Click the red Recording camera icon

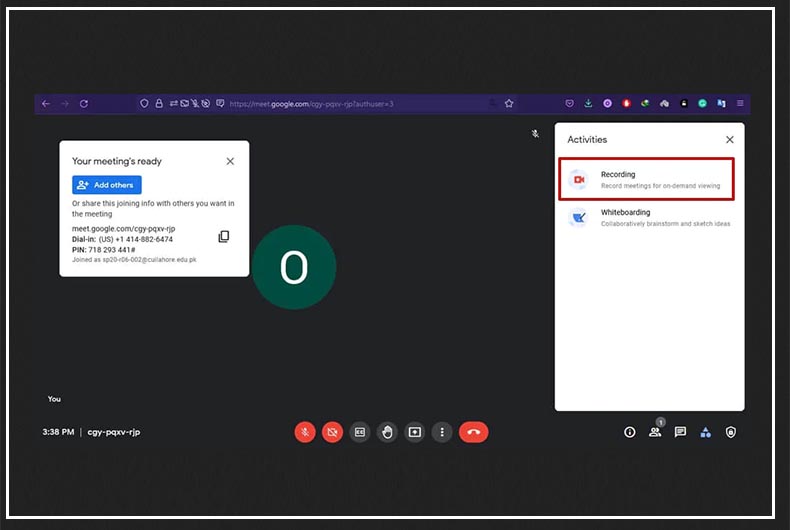point(578,180)
